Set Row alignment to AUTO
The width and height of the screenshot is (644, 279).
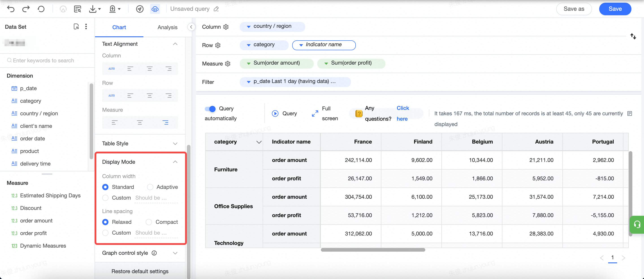pyautogui.click(x=112, y=96)
